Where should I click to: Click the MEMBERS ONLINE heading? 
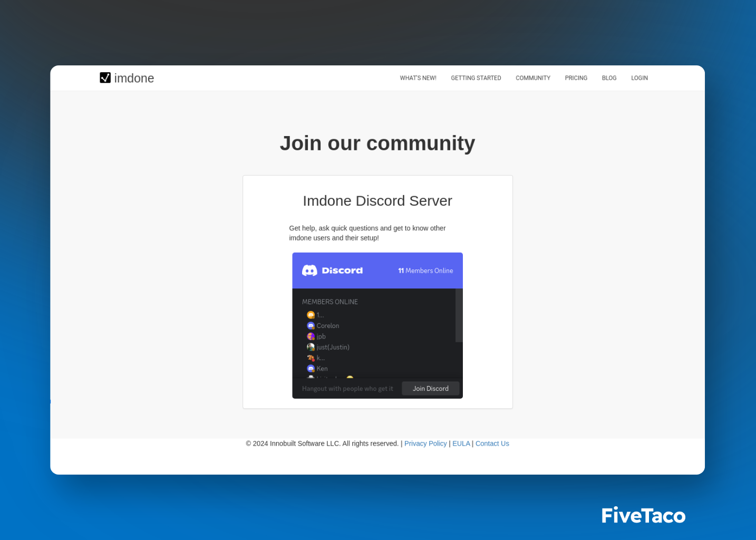(x=330, y=302)
